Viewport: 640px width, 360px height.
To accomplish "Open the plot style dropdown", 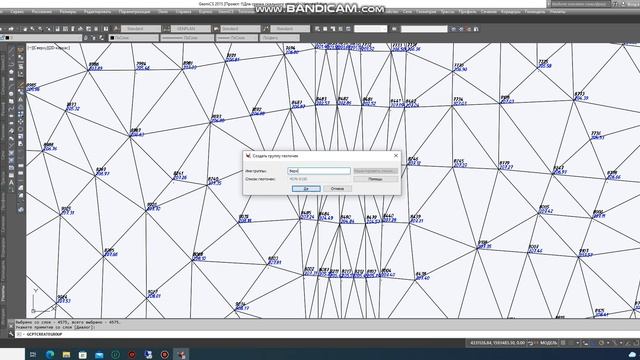I will point(280,38).
